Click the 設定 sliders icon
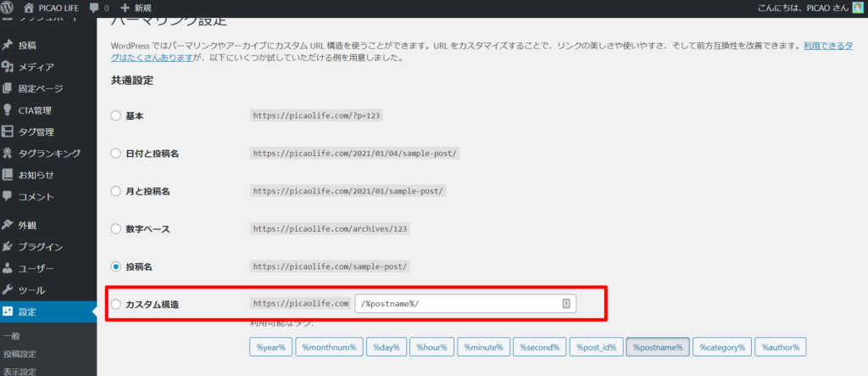Viewport: 868px width, 376px height. [x=8, y=311]
